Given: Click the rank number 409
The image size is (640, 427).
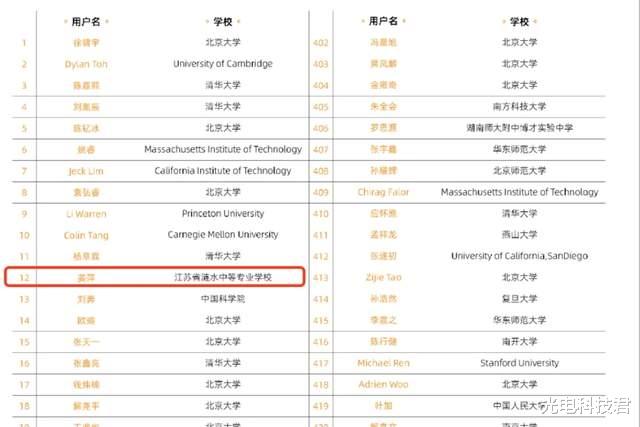Looking at the screenshot, I should pos(321,192).
